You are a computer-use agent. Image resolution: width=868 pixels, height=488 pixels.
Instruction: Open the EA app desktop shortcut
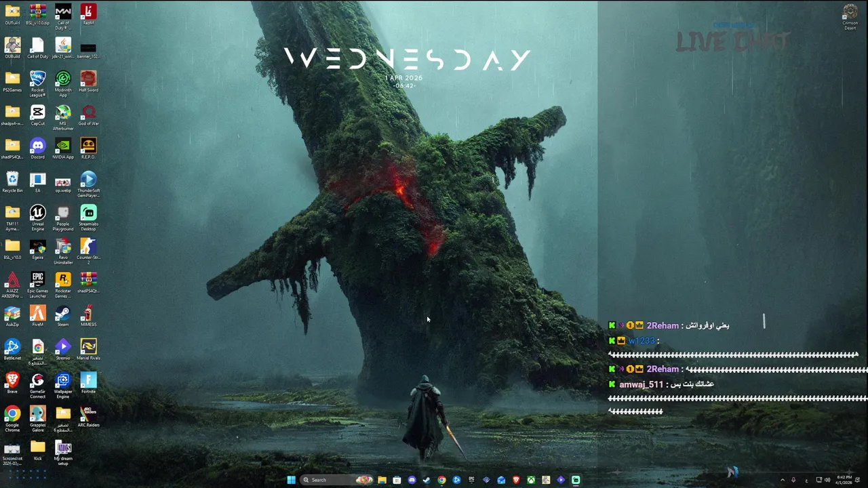pos(38,182)
